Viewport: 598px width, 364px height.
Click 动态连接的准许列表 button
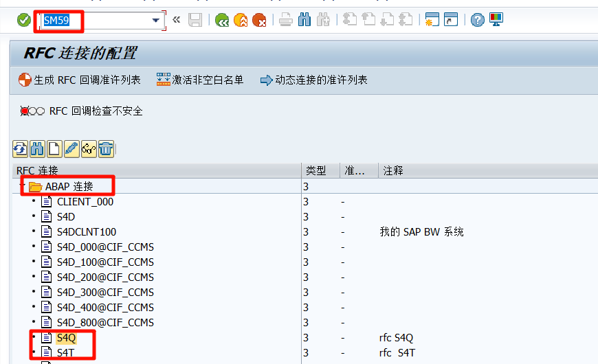[x=313, y=80]
